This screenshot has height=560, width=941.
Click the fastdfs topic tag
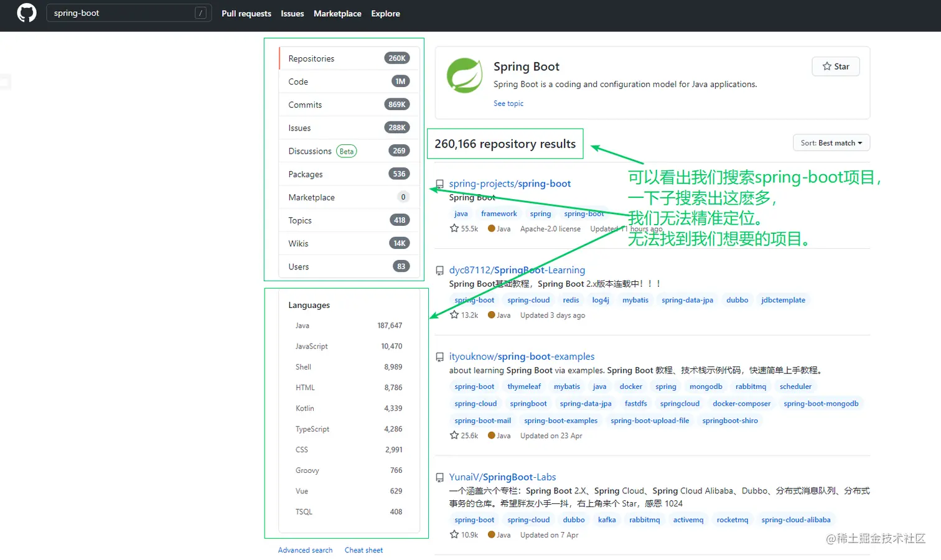(x=635, y=404)
